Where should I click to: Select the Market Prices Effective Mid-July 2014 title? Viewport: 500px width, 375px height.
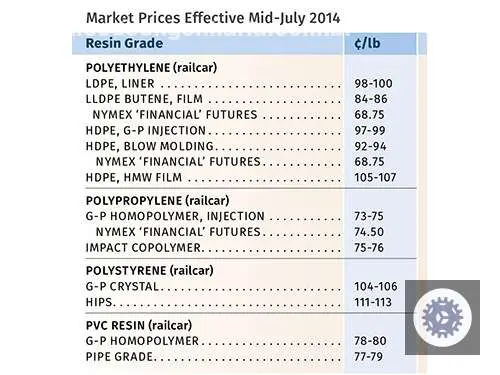click(213, 18)
